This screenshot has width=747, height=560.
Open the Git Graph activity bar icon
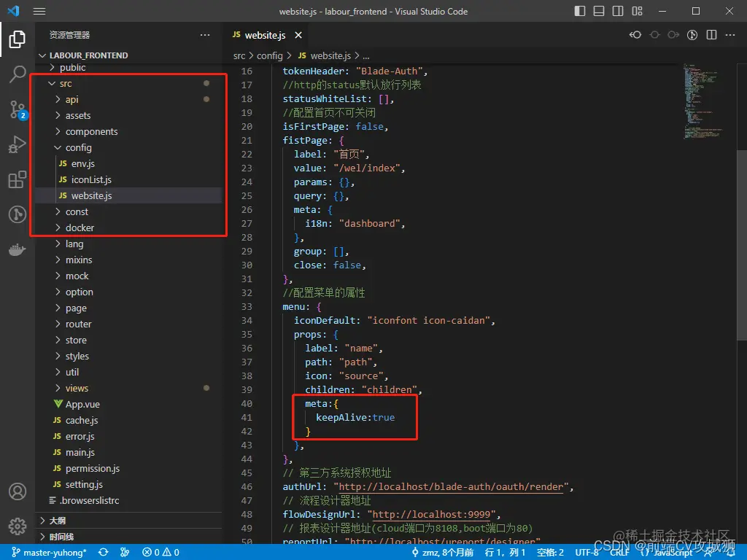pos(18,214)
